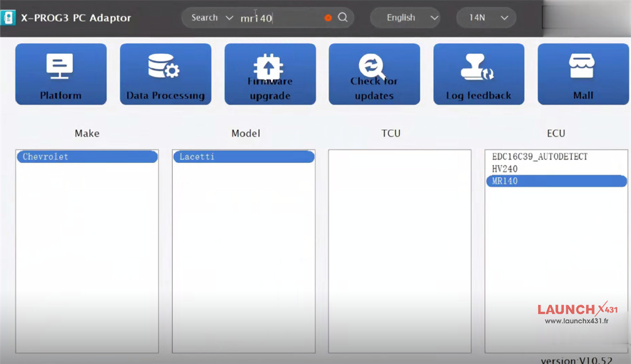Clear search with the orange dot
The width and height of the screenshot is (631, 364).
(328, 18)
